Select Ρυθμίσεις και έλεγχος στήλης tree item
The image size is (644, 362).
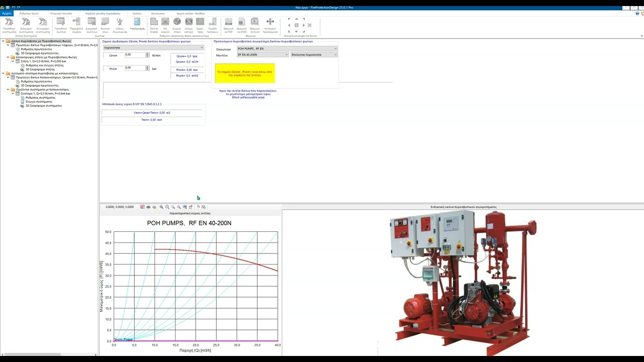pyautogui.click(x=44, y=65)
